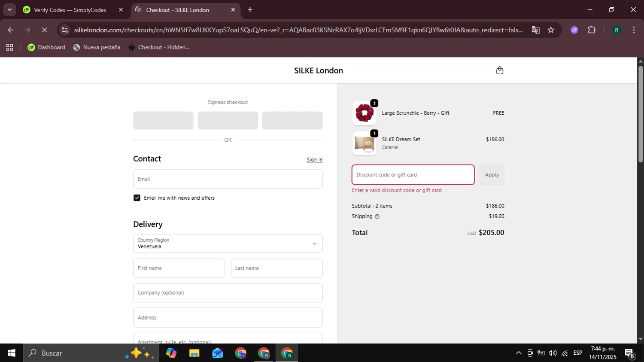Focus the Address field

pyautogui.click(x=228, y=318)
